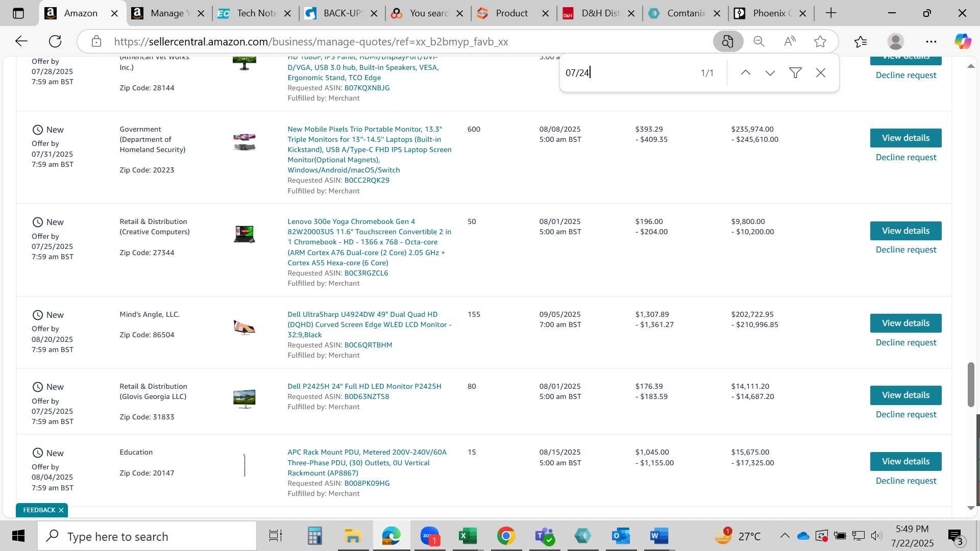Open the Windows Start menu
Viewport: 980px width, 551px height.
pyautogui.click(x=18, y=536)
